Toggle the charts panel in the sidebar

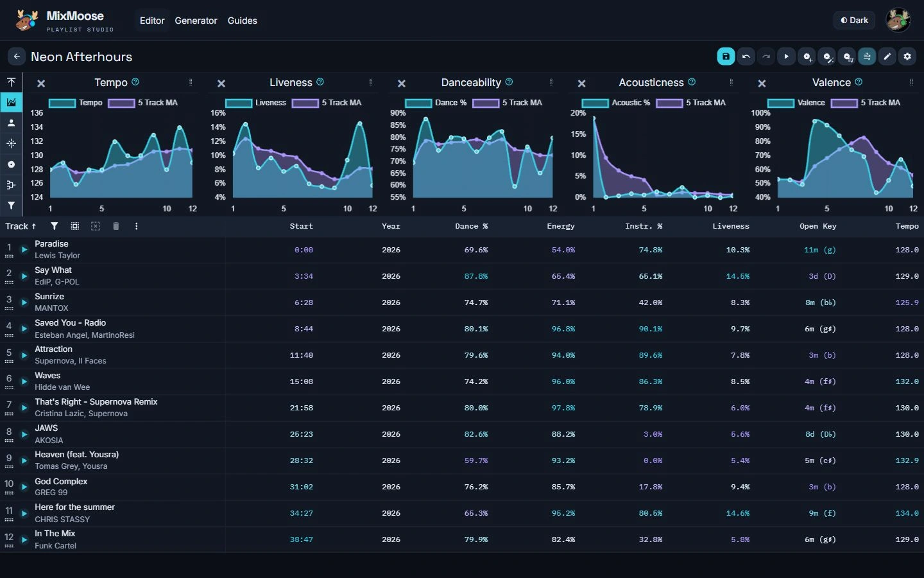11,102
